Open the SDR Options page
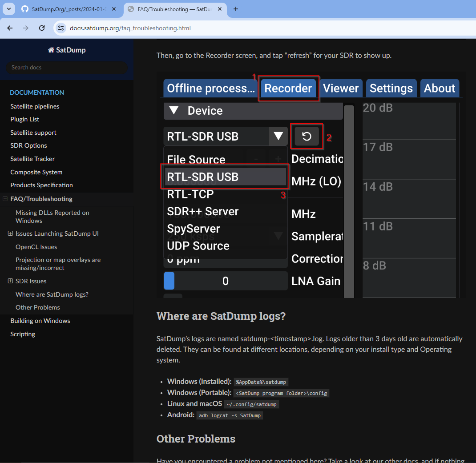 coord(28,145)
